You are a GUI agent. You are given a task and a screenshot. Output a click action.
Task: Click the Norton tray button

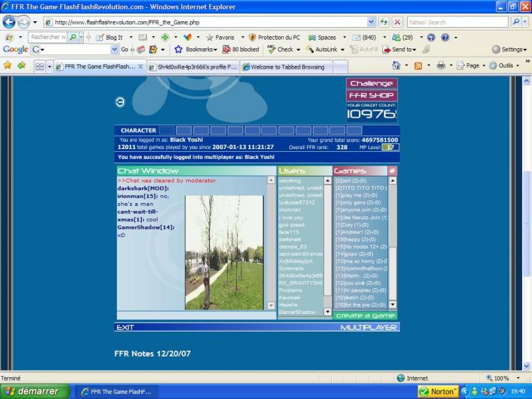point(438,391)
